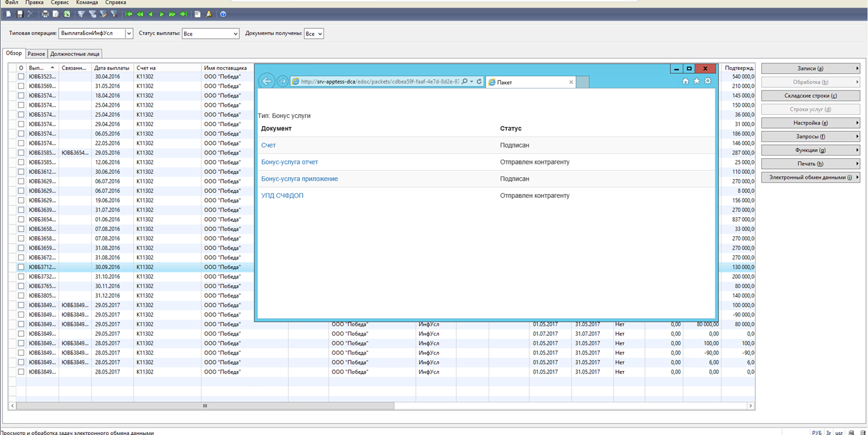Screen dimensions: 868x435
Task: Click the alert bell icon in the toolbar
Action: [209, 14]
